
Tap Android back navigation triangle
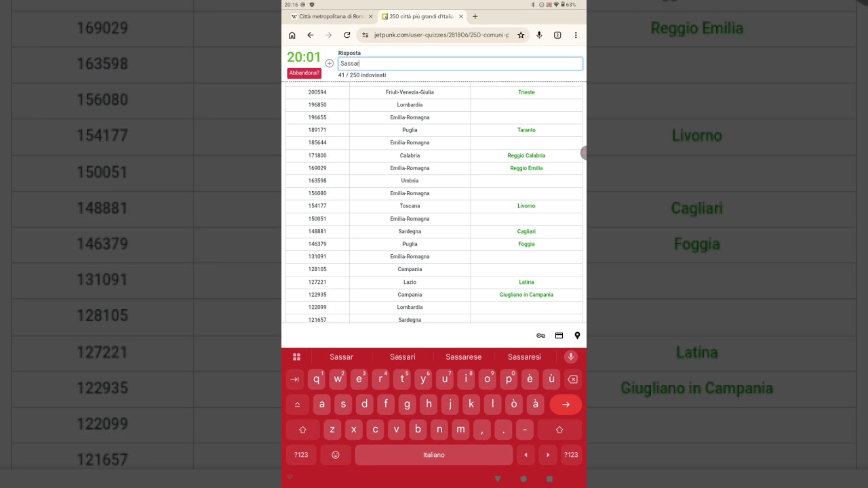(497, 479)
